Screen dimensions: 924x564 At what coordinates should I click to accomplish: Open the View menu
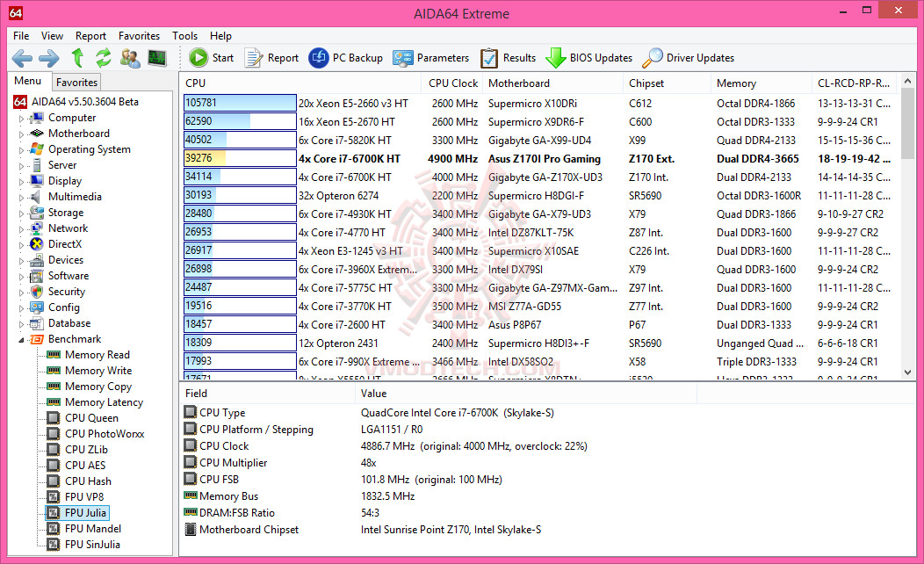(52, 36)
